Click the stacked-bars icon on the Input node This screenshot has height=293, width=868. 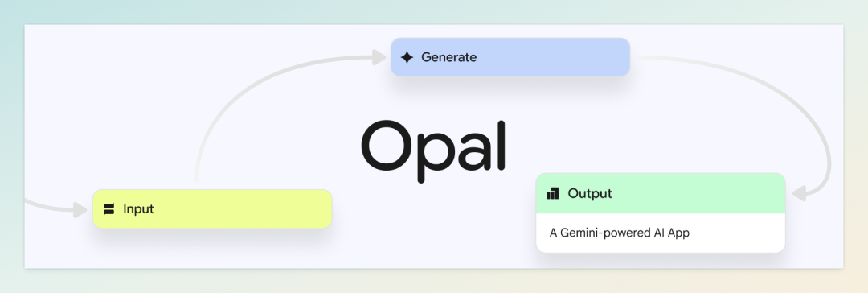(108, 209)
